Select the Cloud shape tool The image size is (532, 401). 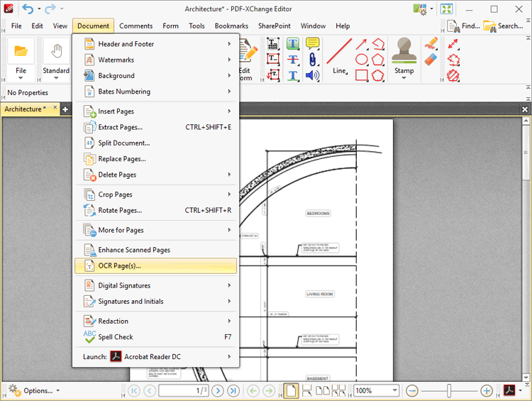pos(377,75)
